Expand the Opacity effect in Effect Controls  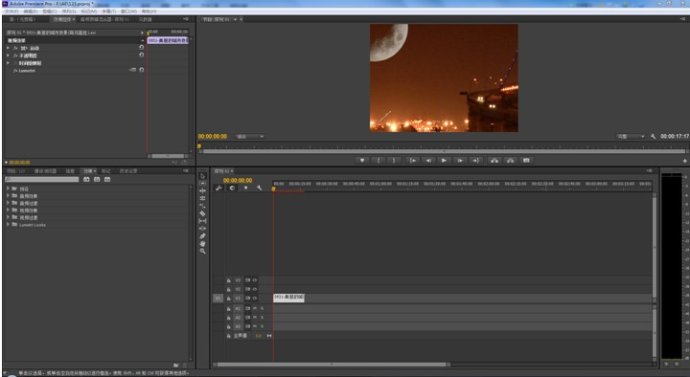pyautogui.click(x=8, y=55)
